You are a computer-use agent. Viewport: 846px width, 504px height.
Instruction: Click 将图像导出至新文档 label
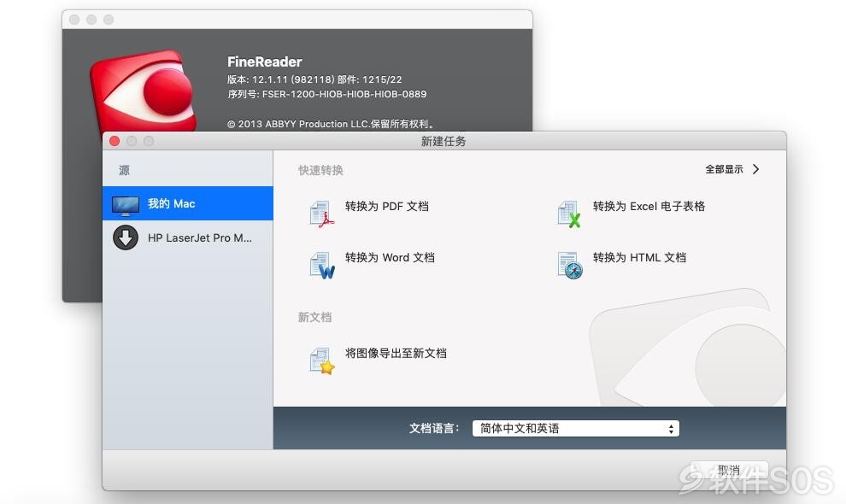point(396,353)
